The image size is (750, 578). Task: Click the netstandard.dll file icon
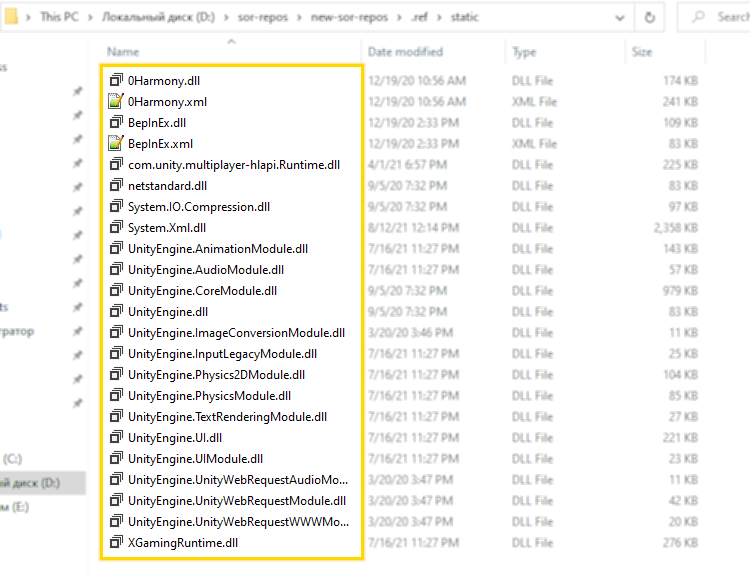(116, 185)
